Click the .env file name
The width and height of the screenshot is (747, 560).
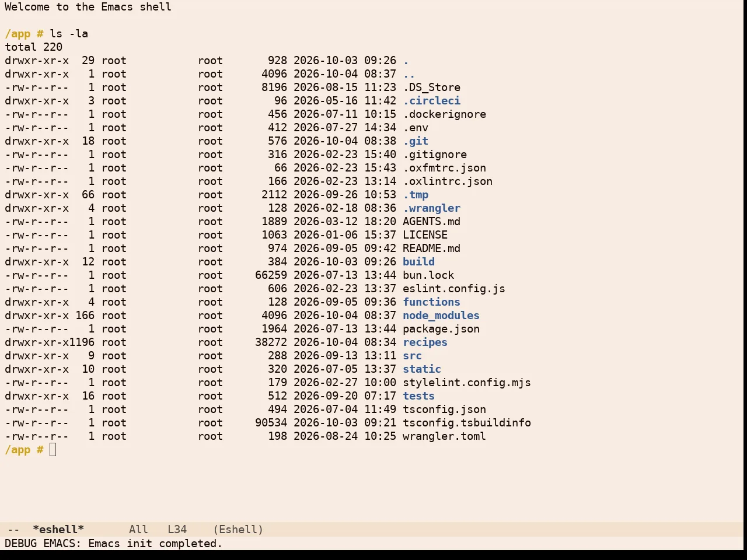pyautogui.click(x=416, y=128)
